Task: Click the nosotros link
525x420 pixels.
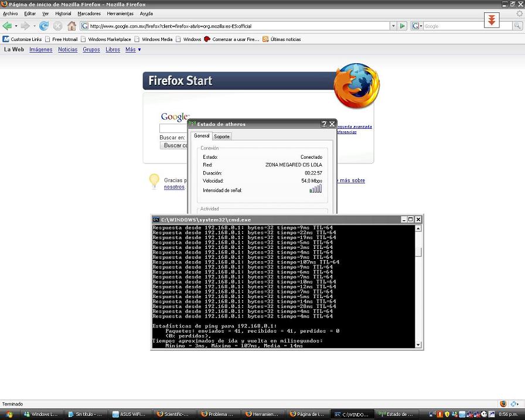Action: [x=174, y=187]
